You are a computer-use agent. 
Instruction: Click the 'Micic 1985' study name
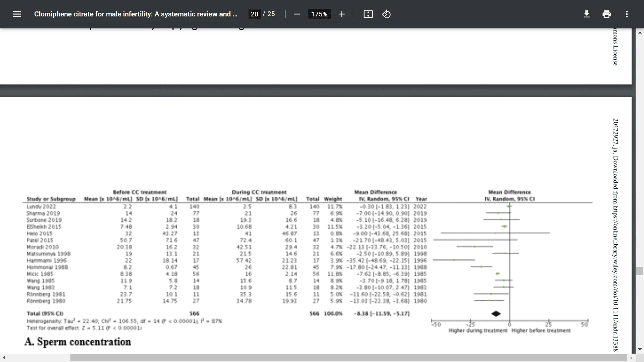coord(40,274)
